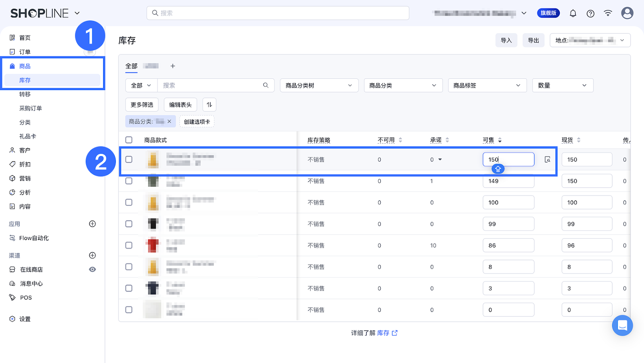644x363 pixels.
Task: Click the plus icon to add apps
Action: [92, 224]
